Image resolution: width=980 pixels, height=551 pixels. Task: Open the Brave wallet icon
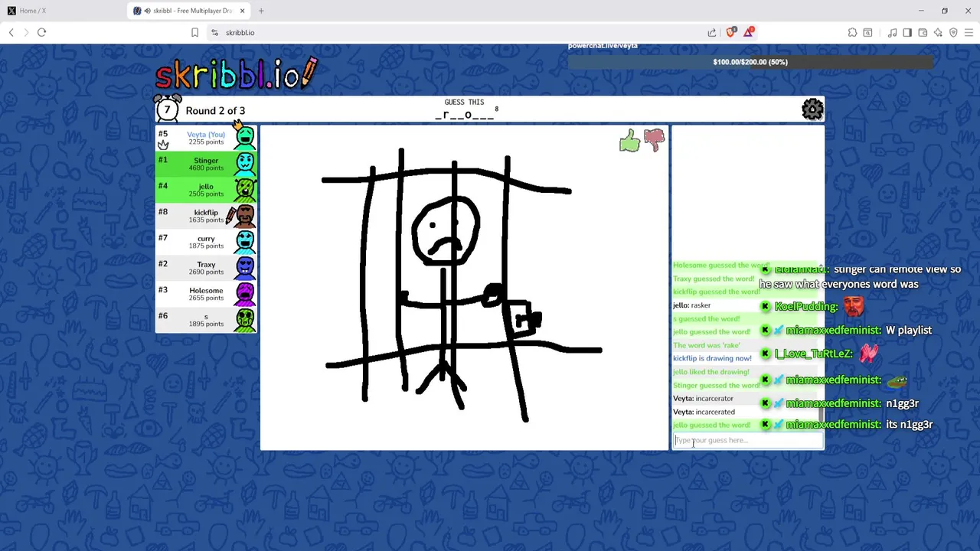coord(923,32)
